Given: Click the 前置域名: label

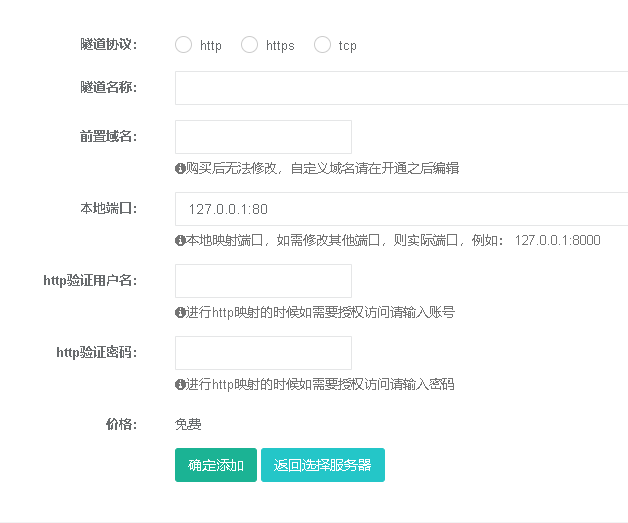Looking at the screenshot, I should coord(109,137).
